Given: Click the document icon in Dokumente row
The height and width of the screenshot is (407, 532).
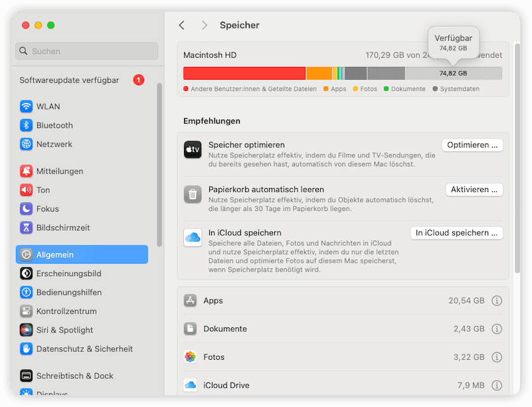Looking at the screenshot, I should pos(190,329).
